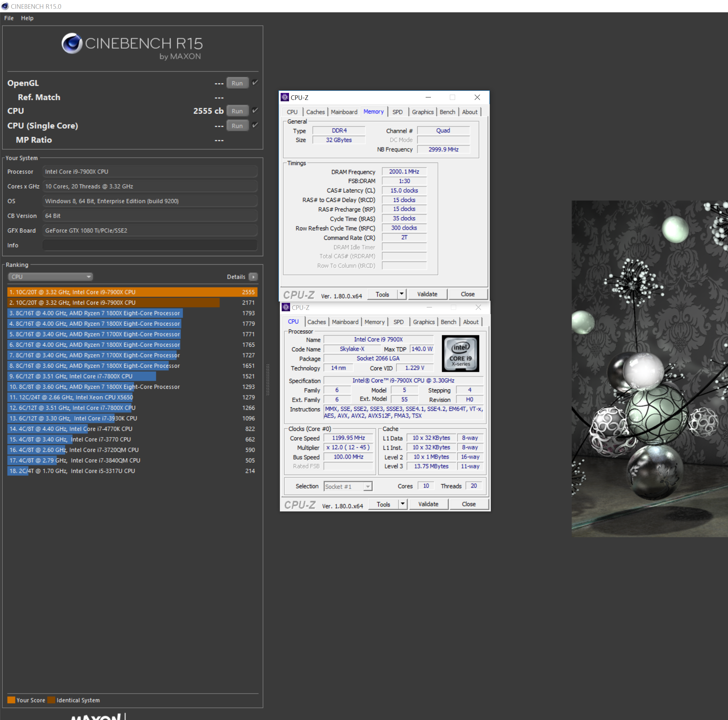This screenshot has width=728, height=720.
Task: Select Mainboard tab in lower CPU-Z window
Action: [345, 322]
